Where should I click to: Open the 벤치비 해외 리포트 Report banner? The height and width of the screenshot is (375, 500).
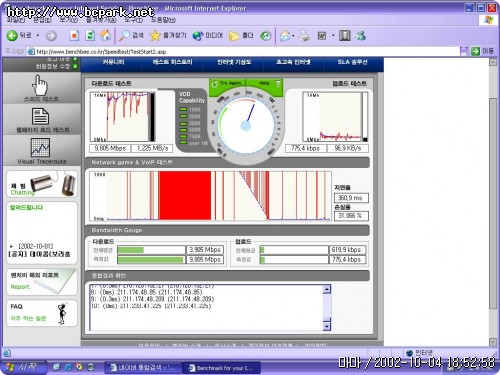pos(42,282)
